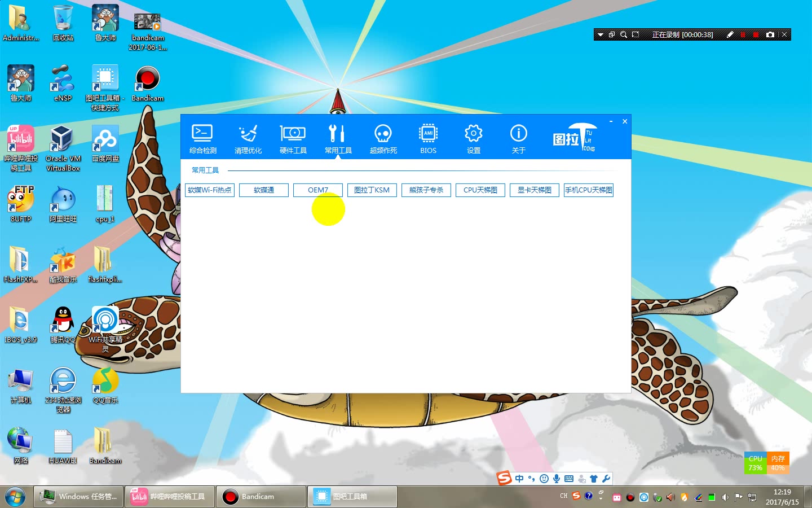
Task: Open the 设置 gear tab
Action: (474, 139)
